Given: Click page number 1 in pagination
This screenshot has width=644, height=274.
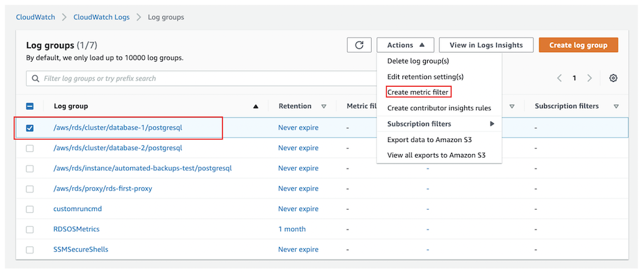Looking at the screenshot, I should (x=574, y=78).
